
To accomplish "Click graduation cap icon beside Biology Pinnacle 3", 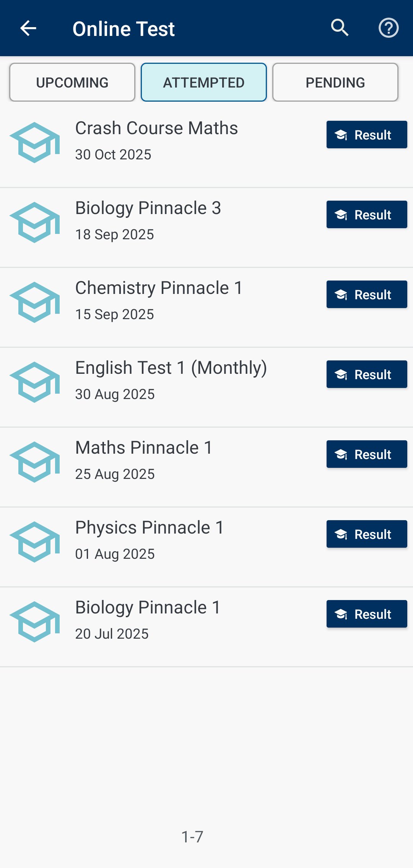I will pyautogui.click(x=35, y=222).
